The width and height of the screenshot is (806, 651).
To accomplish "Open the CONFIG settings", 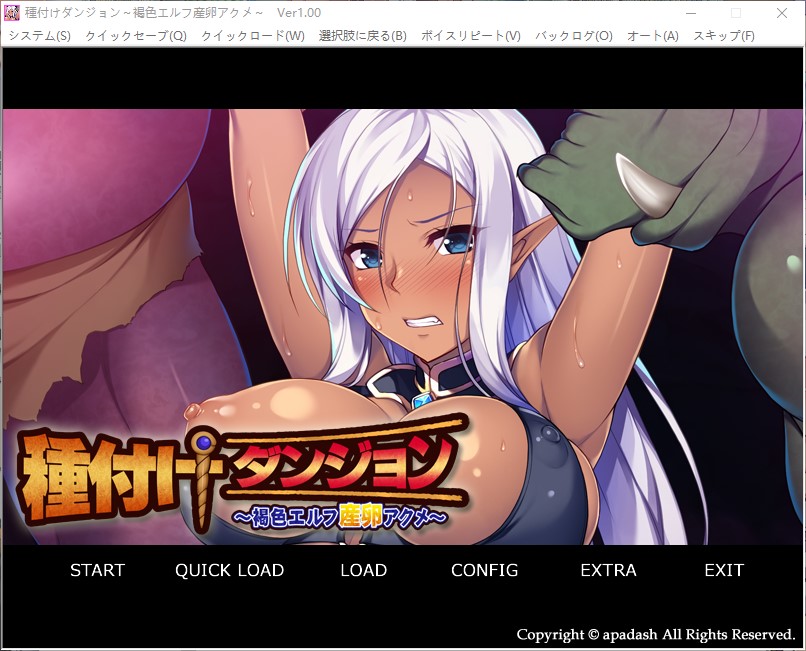I will coord(484,570).
